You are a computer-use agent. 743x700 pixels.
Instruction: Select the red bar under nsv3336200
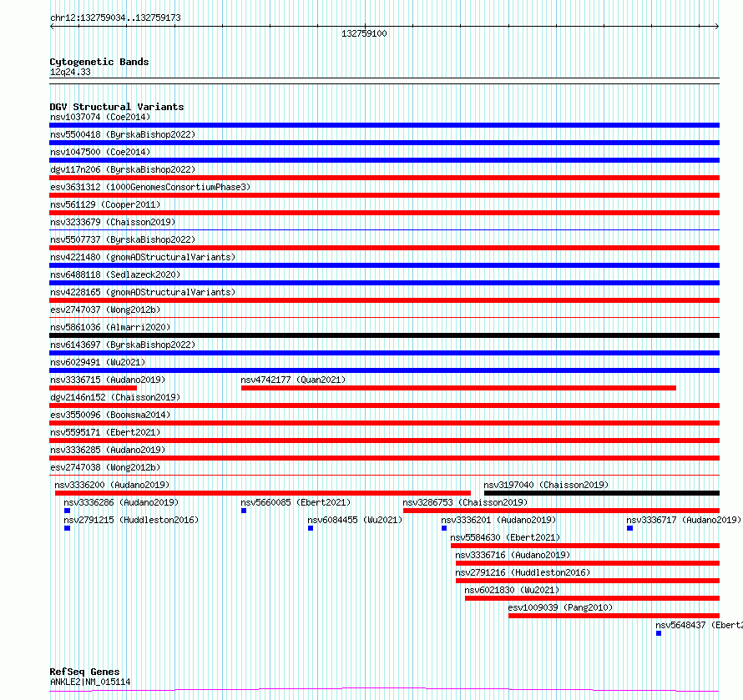pyautogui.click(x=263, y=493)
